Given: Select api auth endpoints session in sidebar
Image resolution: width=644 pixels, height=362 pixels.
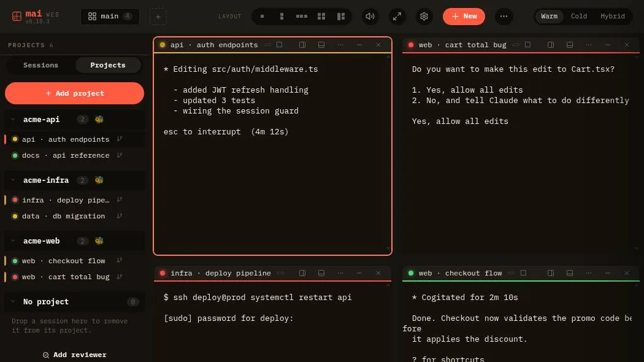Looking at the screenshot, I should (x=74, y=139).
